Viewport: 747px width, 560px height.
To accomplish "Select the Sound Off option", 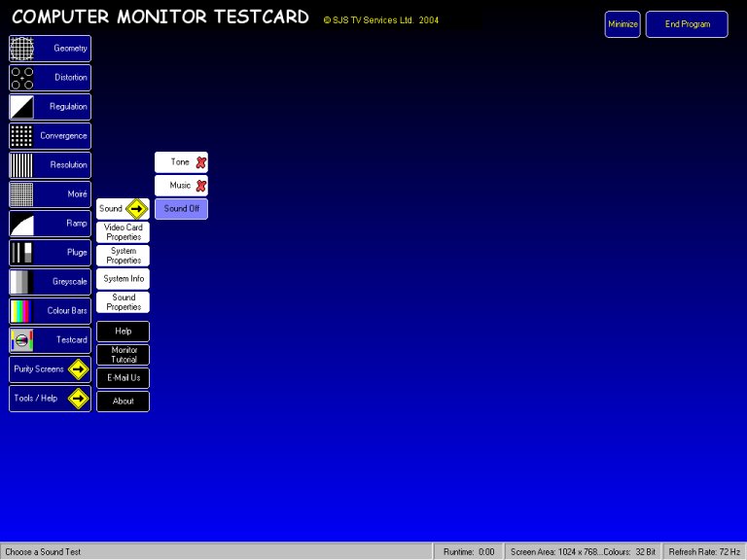I will tap(181, 209).
